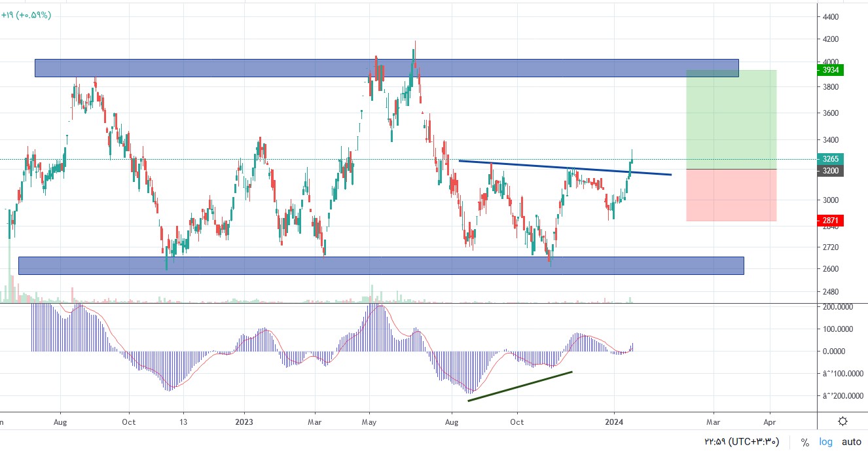
Task: Click the green 3934 target price label
Action: pos(831,69)
